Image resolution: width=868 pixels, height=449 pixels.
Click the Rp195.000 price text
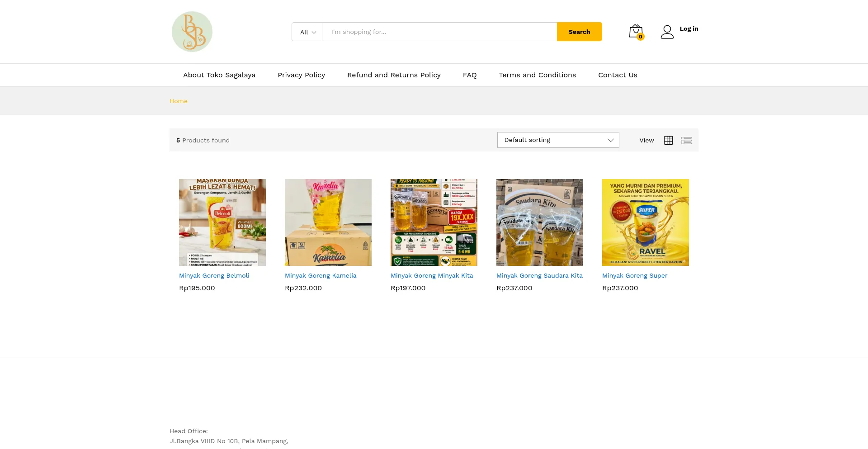197,288
